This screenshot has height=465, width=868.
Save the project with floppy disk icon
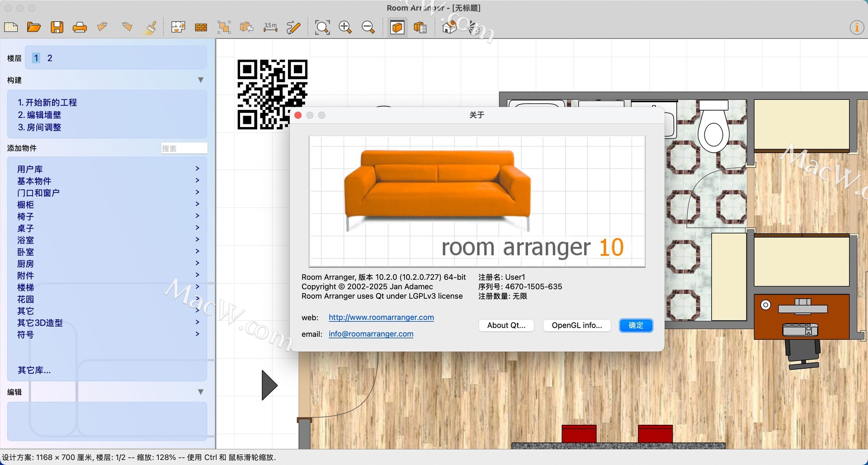click(57, 27)
